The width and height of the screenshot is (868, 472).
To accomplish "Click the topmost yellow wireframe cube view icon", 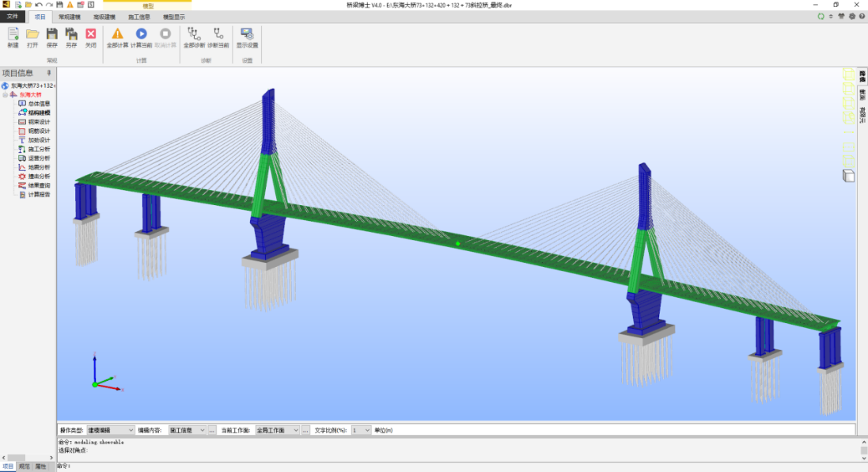I will [x=849, y=74].
